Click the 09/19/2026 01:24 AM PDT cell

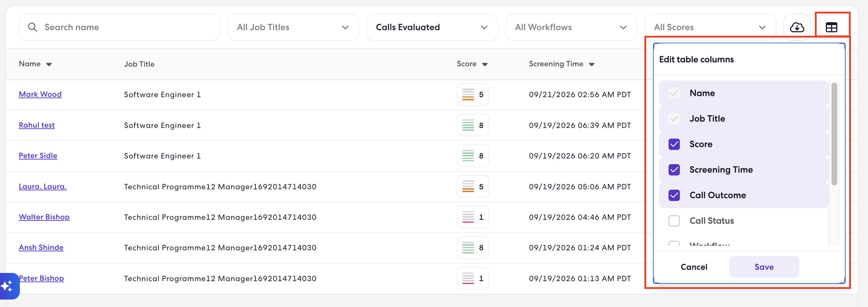coord(580,248)
